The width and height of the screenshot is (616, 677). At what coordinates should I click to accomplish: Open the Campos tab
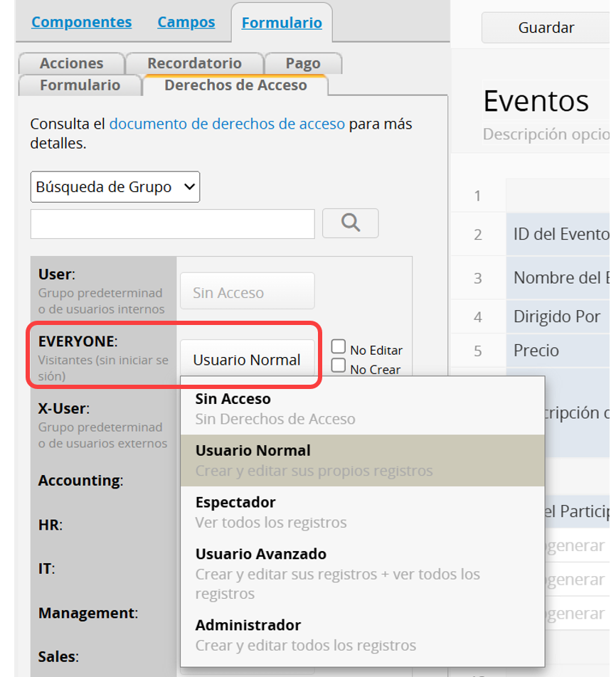[x=186, y=22]
